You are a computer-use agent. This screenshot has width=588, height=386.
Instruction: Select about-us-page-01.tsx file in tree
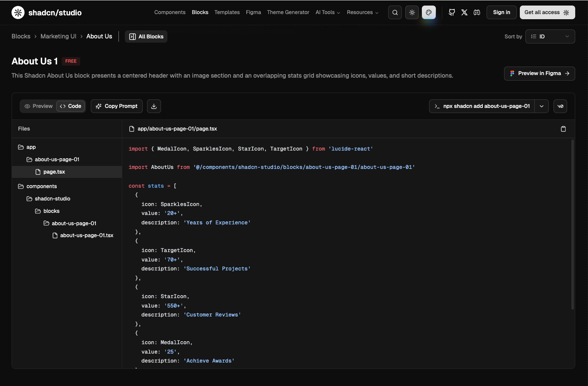click(86, 235)
